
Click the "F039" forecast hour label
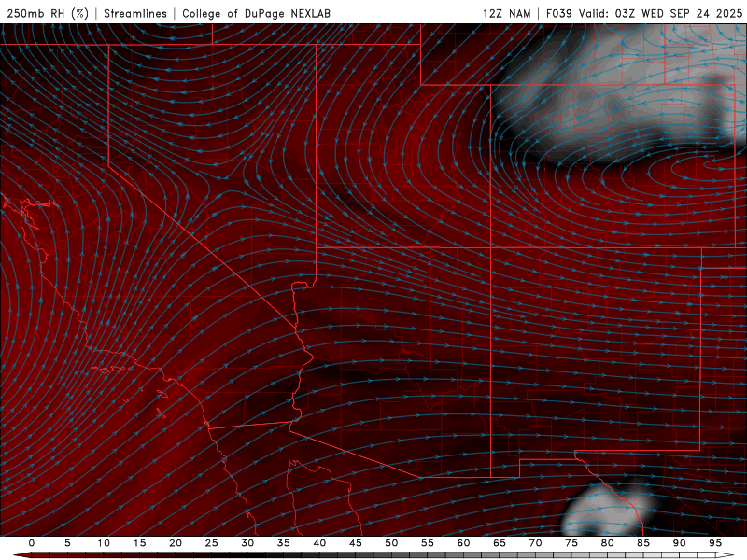tap(558, 13)
